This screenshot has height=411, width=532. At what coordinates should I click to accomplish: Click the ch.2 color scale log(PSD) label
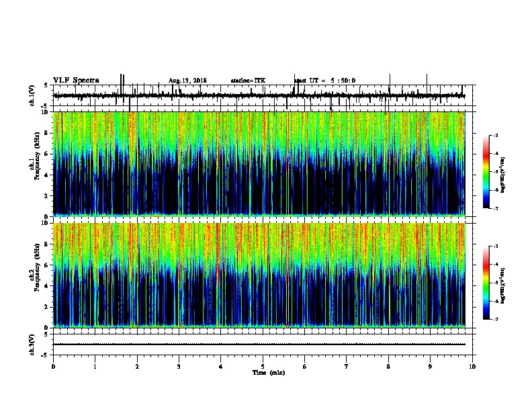click(x=503, y=286)
